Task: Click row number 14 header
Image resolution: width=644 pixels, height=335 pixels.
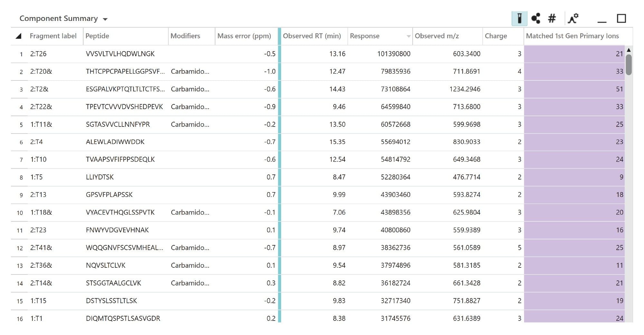Action: (x=20, y=284)
